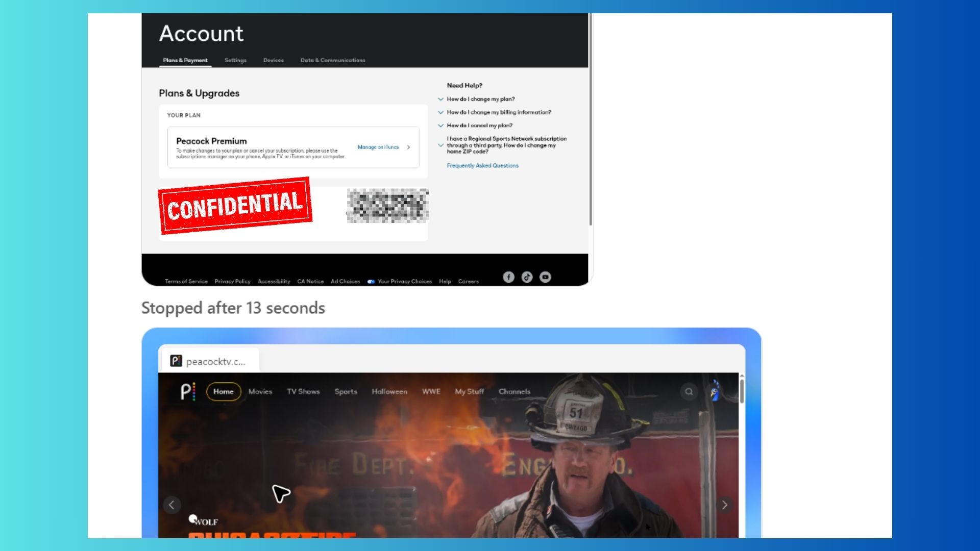Expand 'How do I cancel my plan?'

click(x=440, y=126)
